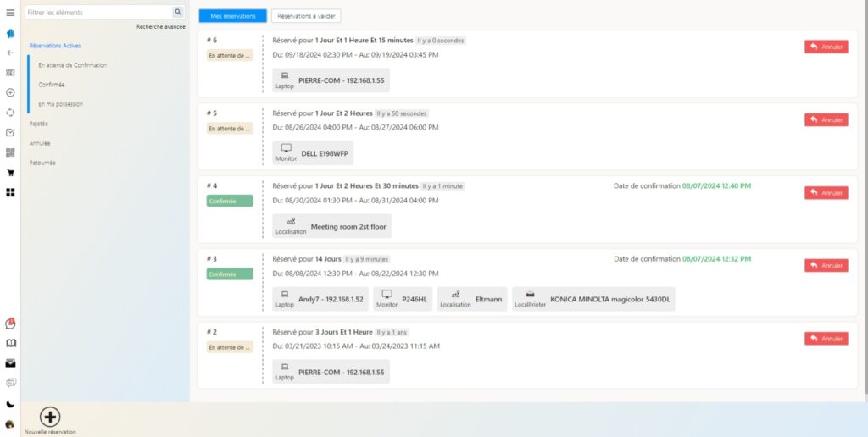The image size is (868, 437).
Task: Open chat notifications with red badge
Action: click(x=10, y=323)
